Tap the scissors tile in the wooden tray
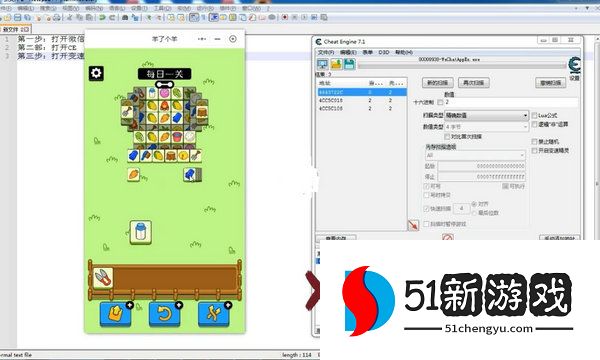 pyautogui.click(x=103, y=278)
